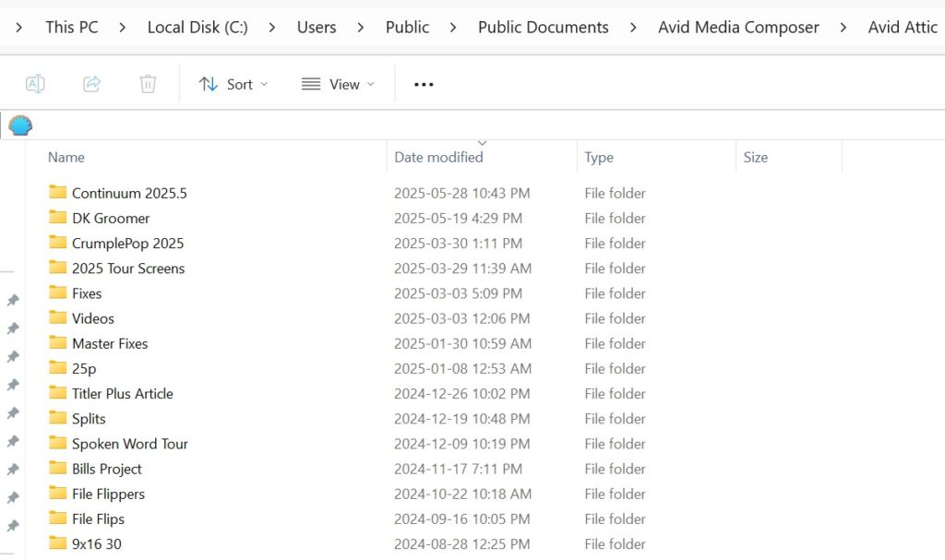The image size is (945, 560).
Task: Click the date '2025-01-08 12:53 AM'
Action: (463, 368)
